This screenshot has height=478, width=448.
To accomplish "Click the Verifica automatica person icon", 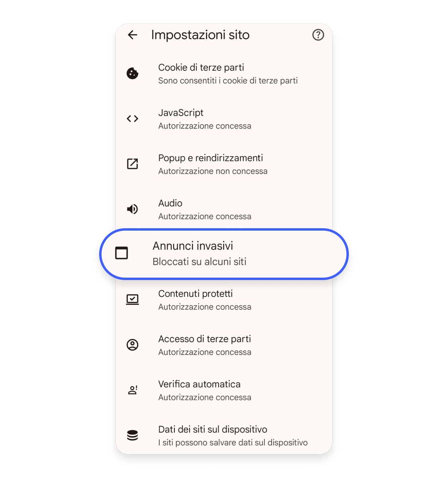I will click(x=133, y=390).
